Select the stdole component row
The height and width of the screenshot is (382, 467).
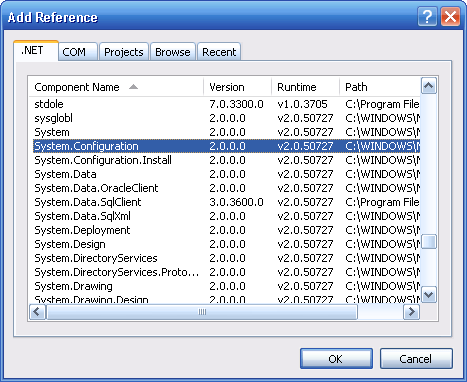click(x=226, y=104)
